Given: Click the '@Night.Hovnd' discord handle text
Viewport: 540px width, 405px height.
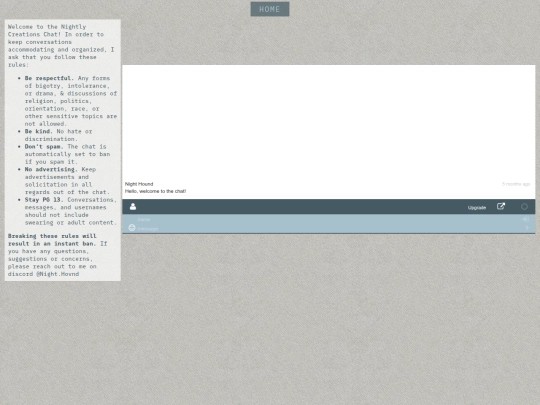Looking at the screenshot, I should click(x=58, y=274).
